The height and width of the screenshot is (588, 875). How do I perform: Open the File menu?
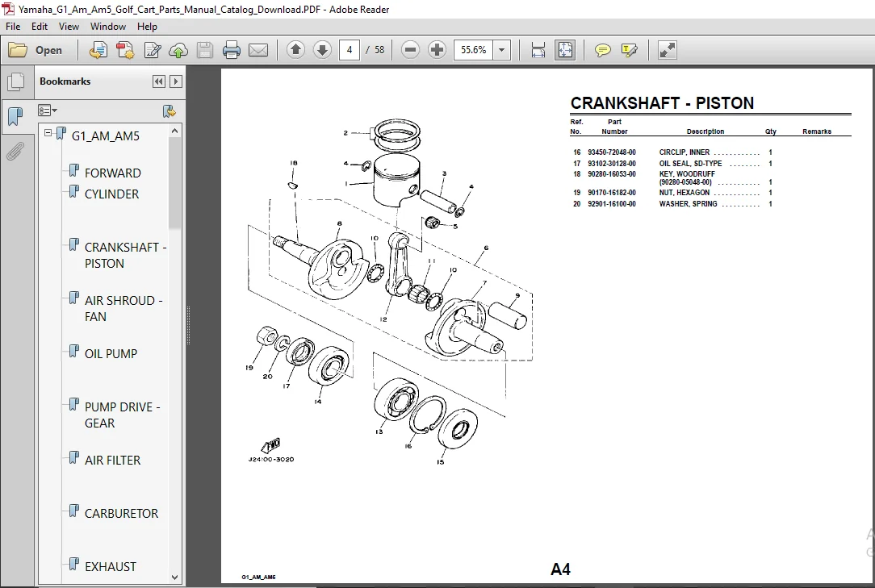click(13, 27)
